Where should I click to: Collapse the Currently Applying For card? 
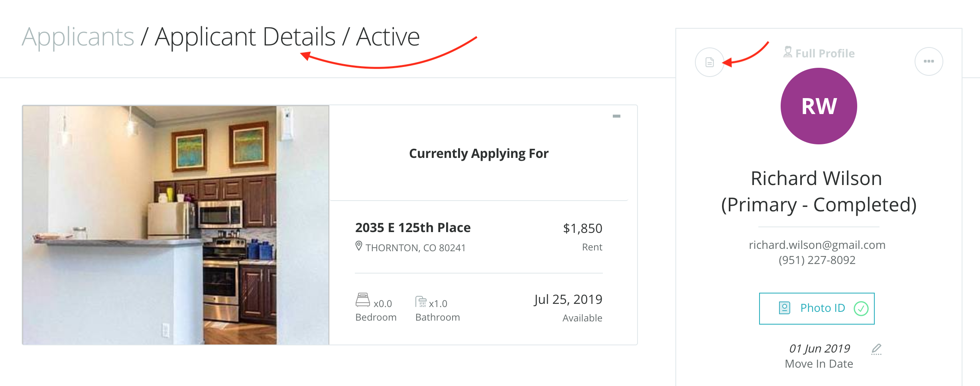point(616,116)
